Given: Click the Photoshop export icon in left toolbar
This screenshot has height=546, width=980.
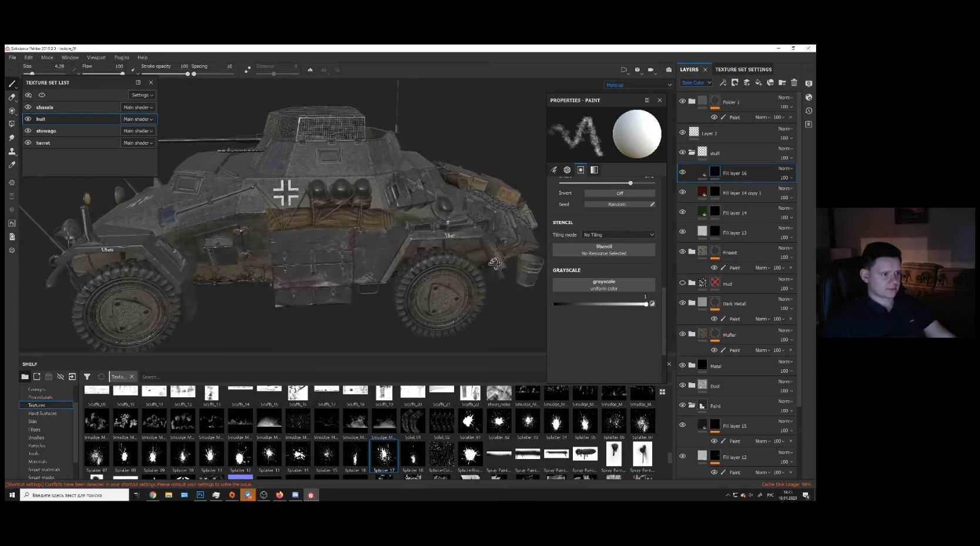Looking at the screenshot, I should click(12, 223).
